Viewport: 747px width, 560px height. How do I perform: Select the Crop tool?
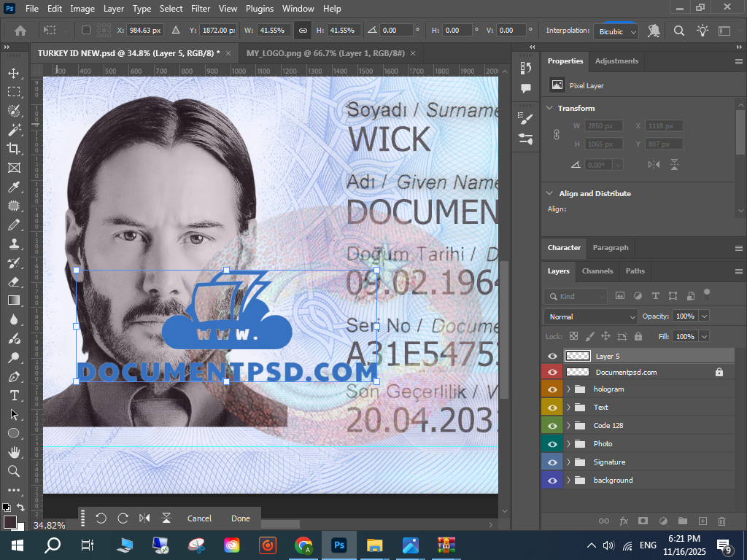pyautogui.click(x=14, y=149)
